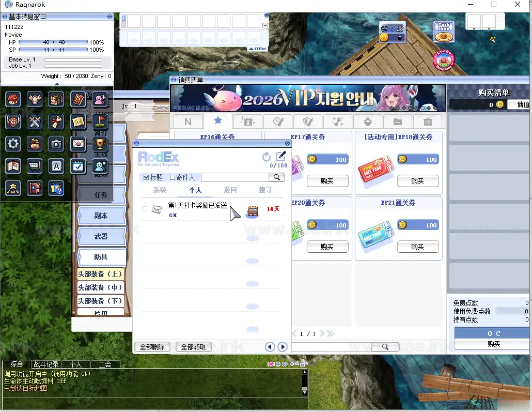The height and width of the screenshot is (412, 532).
Task: Open the red tome with key icon
Action: point(35,188)
